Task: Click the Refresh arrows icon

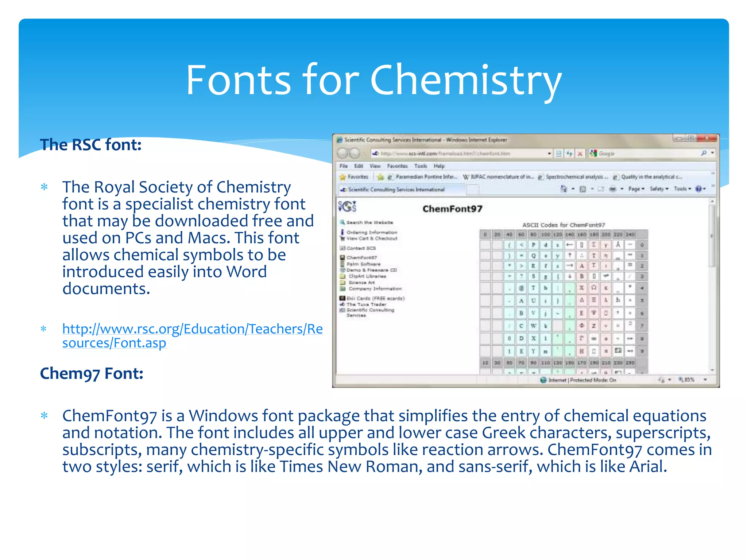Action: point(569,153)
